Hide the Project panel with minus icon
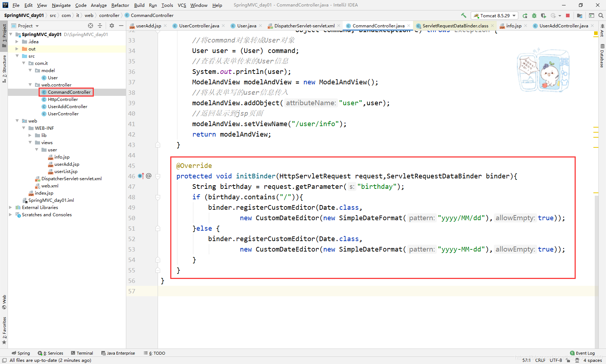 pos(121,26)
